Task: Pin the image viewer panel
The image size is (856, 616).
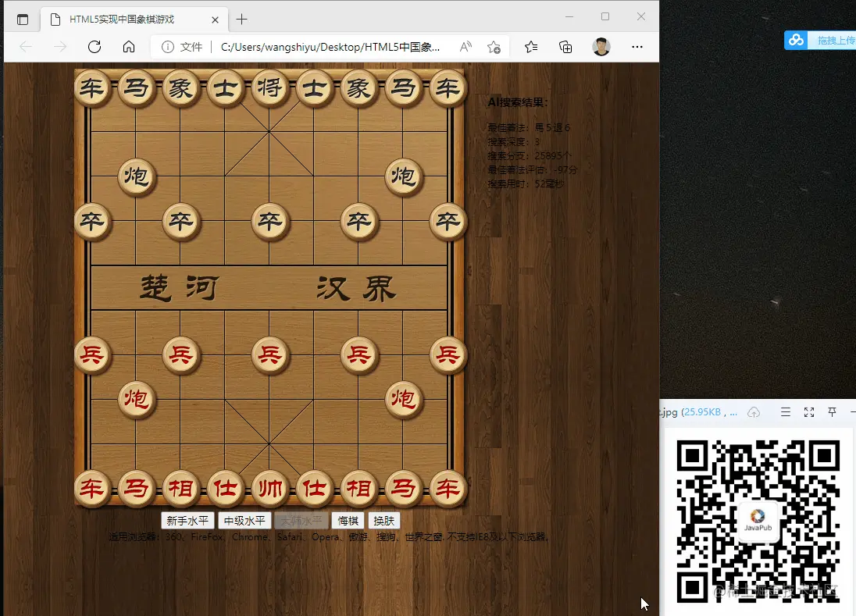Action: tap(832, 412)
